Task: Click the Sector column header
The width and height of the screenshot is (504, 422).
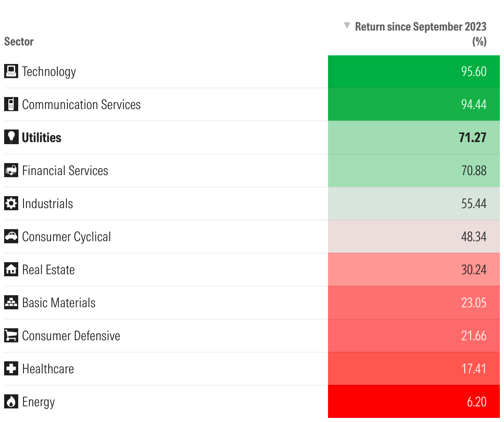Action: pyautogui.click(x=19, y=42)
